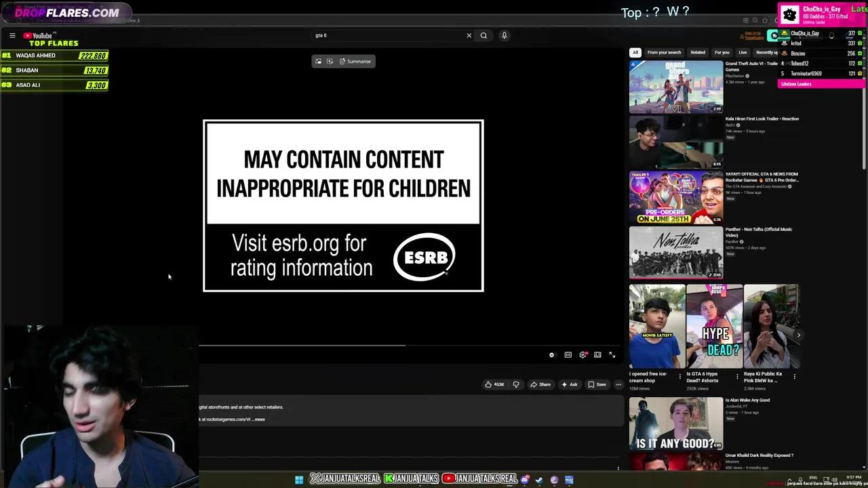
Task: Click the 'rockstargames.com/VI' description link
Action: 228,419
